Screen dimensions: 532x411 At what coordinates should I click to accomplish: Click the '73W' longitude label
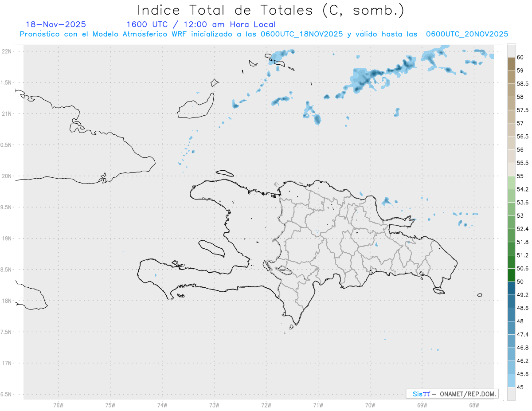tap(214, 405)
